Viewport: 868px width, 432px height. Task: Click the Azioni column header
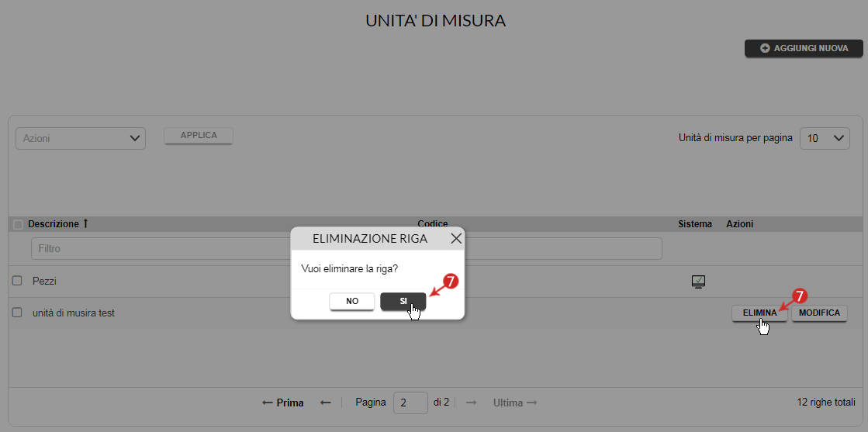(739, 223)
